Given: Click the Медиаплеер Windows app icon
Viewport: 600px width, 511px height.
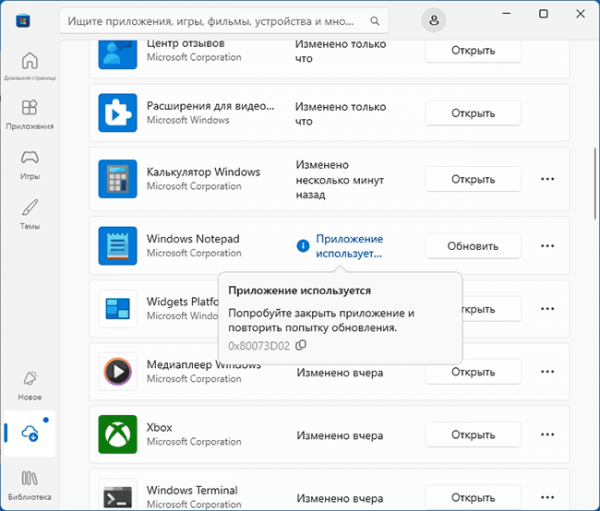Looking at the screenshot, I should (x=117, y=371).
